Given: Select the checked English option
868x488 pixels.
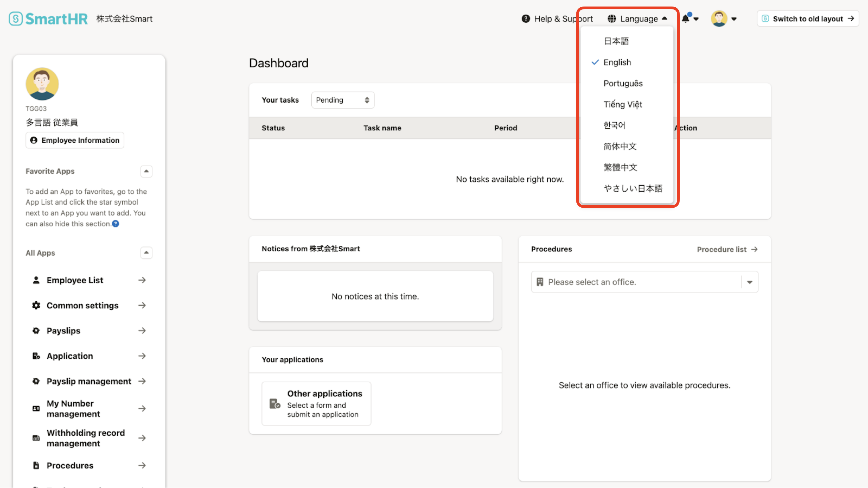Looking at the screenshot, I should point(617,62).
